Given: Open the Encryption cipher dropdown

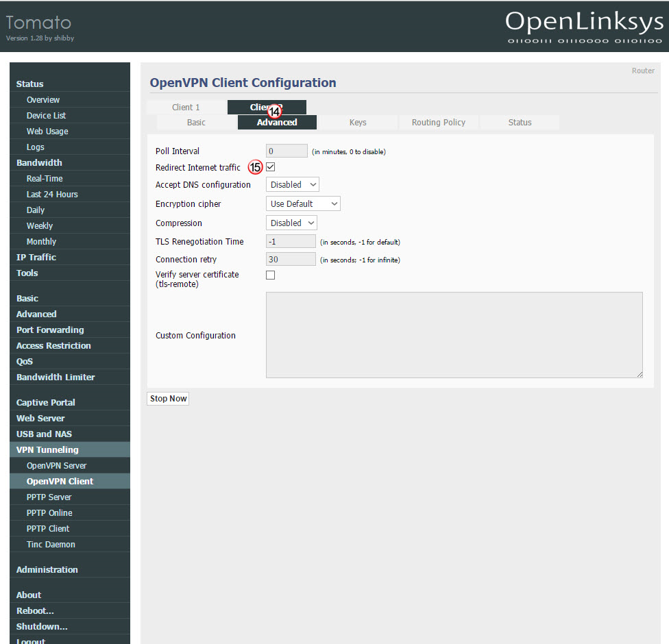Looking at the screenshot, I should 303,204.
